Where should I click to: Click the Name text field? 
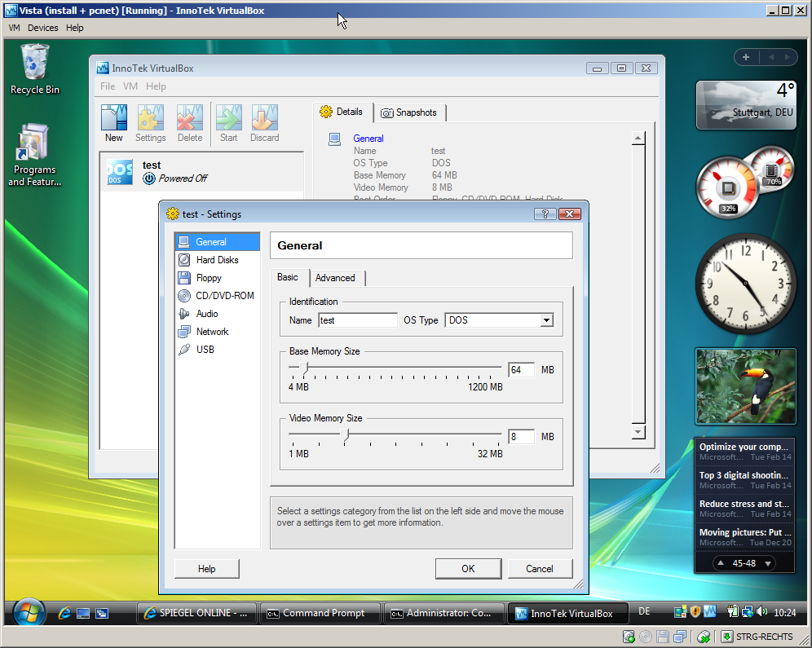pos(357,320)
